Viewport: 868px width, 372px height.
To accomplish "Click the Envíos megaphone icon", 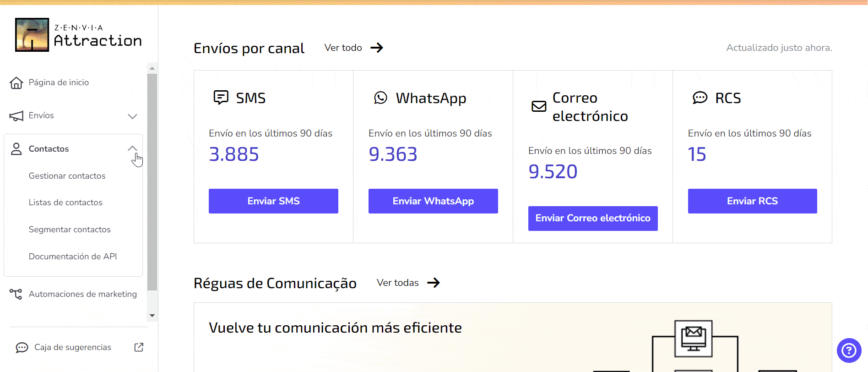I will 16,115.
